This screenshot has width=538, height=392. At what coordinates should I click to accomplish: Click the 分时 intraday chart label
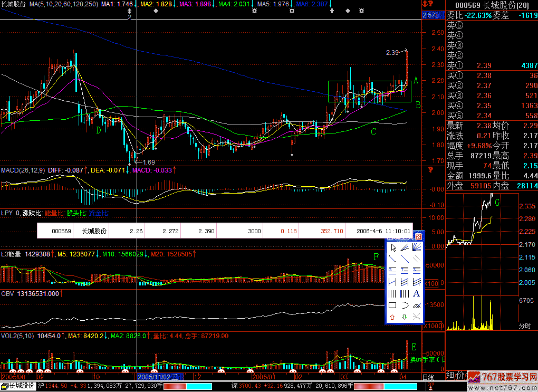click(x=525, y=326)
